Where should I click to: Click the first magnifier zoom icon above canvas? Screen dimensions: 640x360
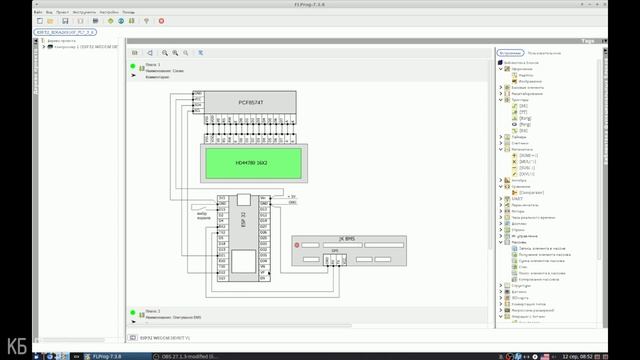pos(165,53)
